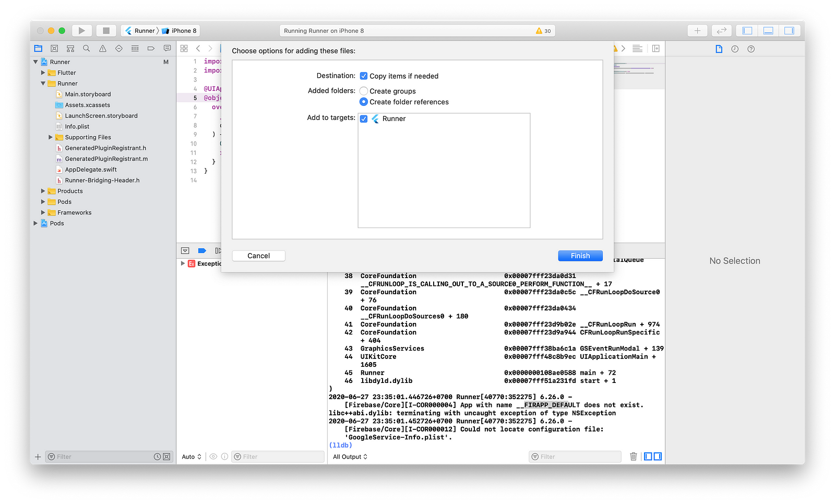Expand the Pods project at bottom

(35, 223)
